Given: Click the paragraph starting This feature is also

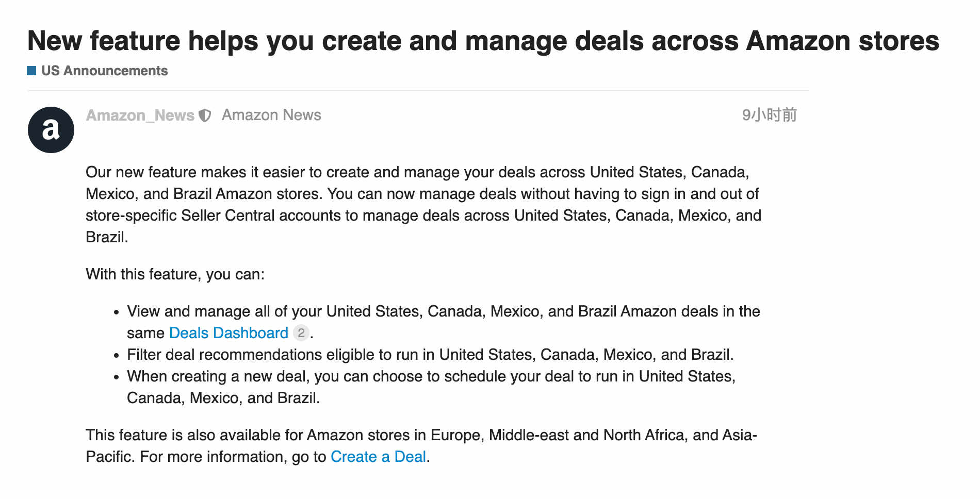Looking at the screenshot, I should click(421, 446).
